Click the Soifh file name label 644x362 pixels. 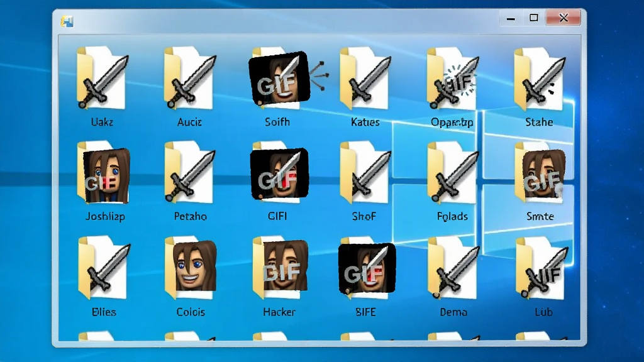point(277,122)
